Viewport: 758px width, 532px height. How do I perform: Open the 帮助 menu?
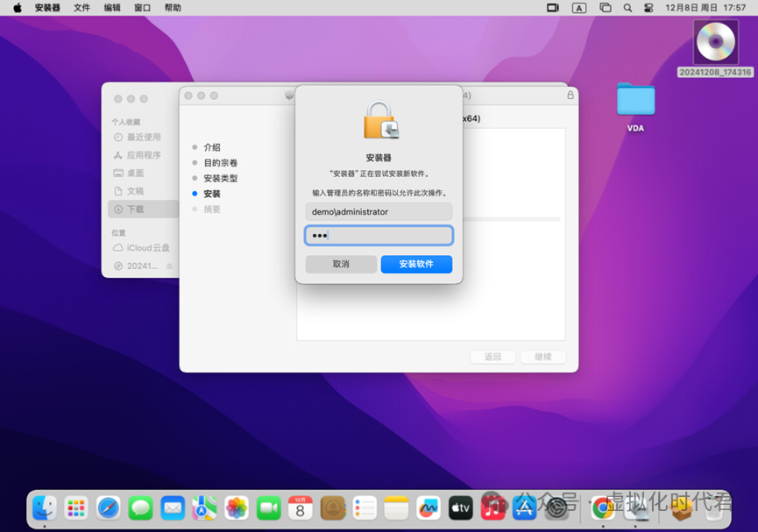tap(173, 8)
